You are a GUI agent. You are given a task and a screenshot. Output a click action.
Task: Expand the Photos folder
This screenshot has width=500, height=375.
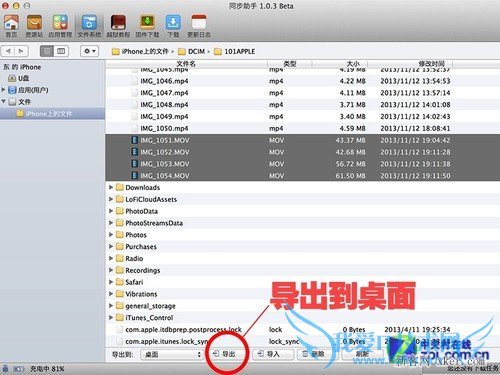pos(111,235)
